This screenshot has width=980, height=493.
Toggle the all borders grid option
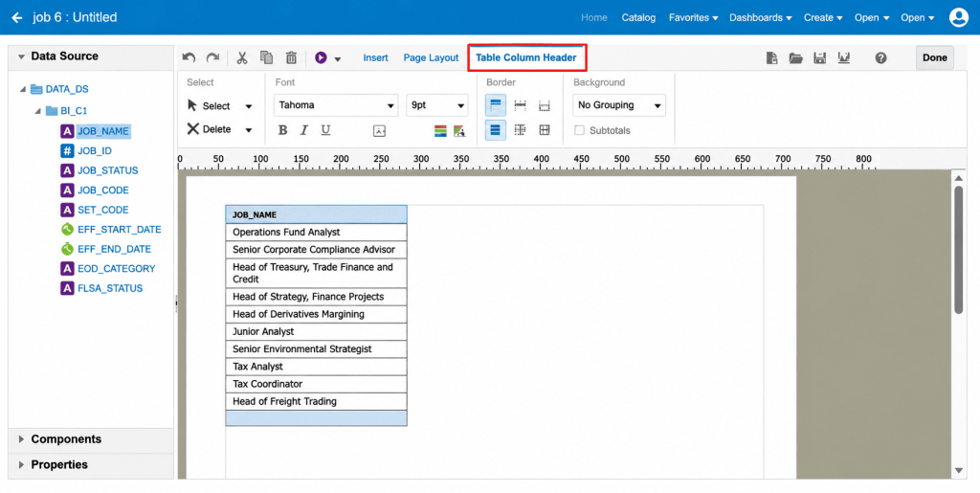(x=545, y=130)
